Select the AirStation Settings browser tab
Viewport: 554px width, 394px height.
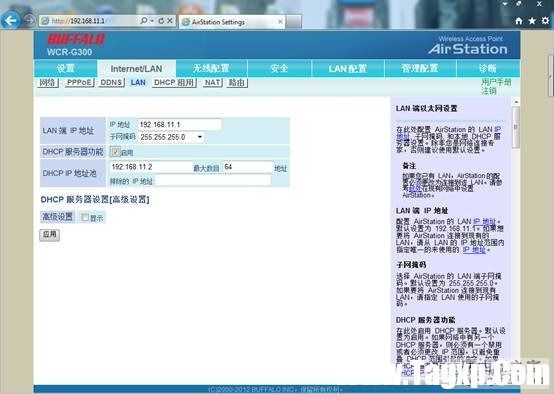(x=232, y=22)
